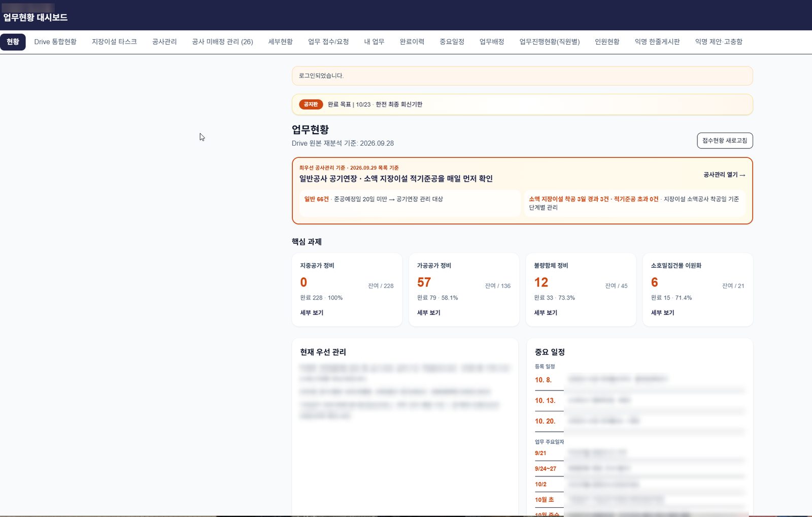Open the Drive 통합현황 tab
812x517 pixels.
point(55,42)
